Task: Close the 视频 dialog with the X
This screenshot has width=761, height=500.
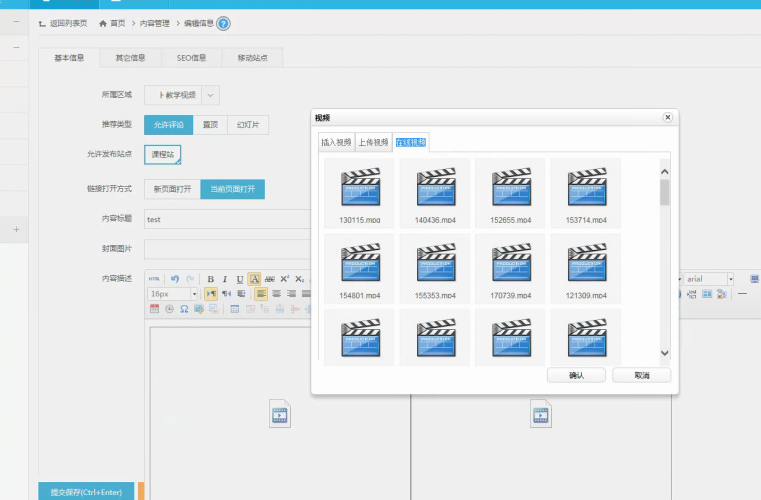Action: pyautogui.click(x=667, y=117)
